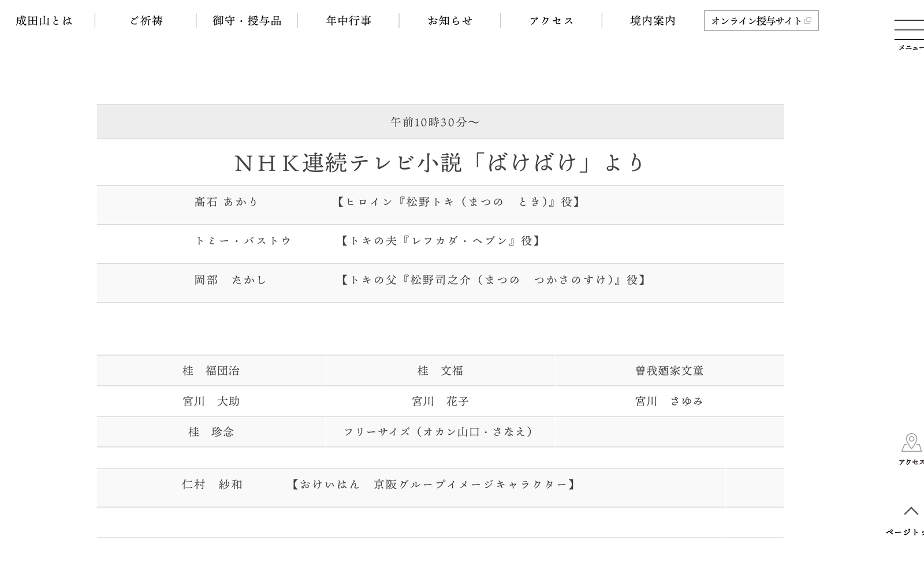
Task: Go to お知らせ page
Action: [450, 21]
